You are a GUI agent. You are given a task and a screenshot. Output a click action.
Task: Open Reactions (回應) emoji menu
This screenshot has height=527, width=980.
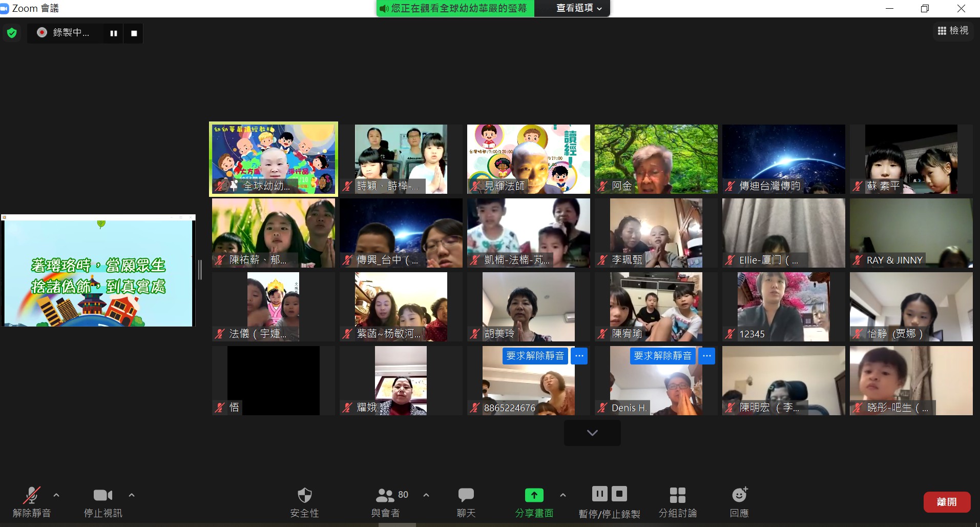pos(739,495)
